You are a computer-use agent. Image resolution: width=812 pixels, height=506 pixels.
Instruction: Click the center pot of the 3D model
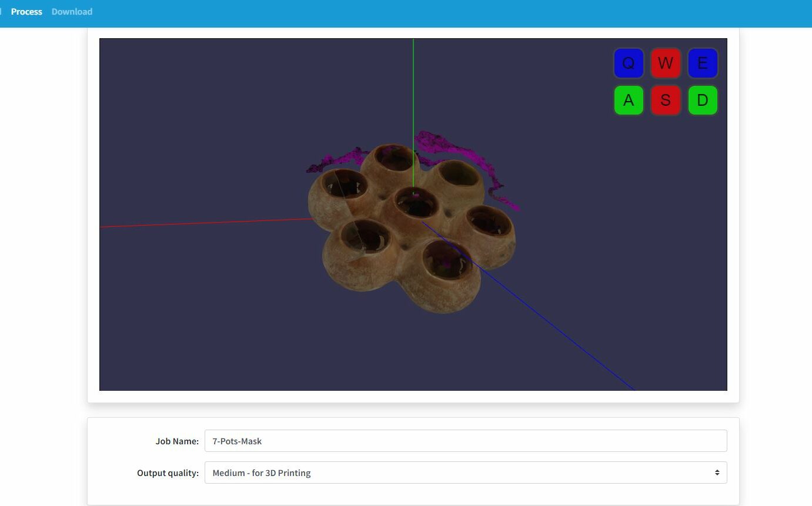[x=416, y=203]
